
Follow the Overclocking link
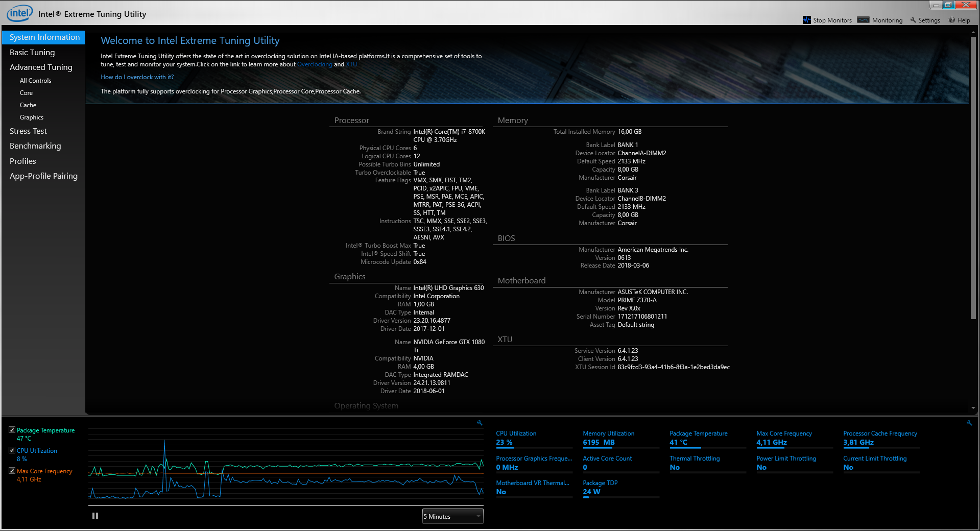coord(315,64)
